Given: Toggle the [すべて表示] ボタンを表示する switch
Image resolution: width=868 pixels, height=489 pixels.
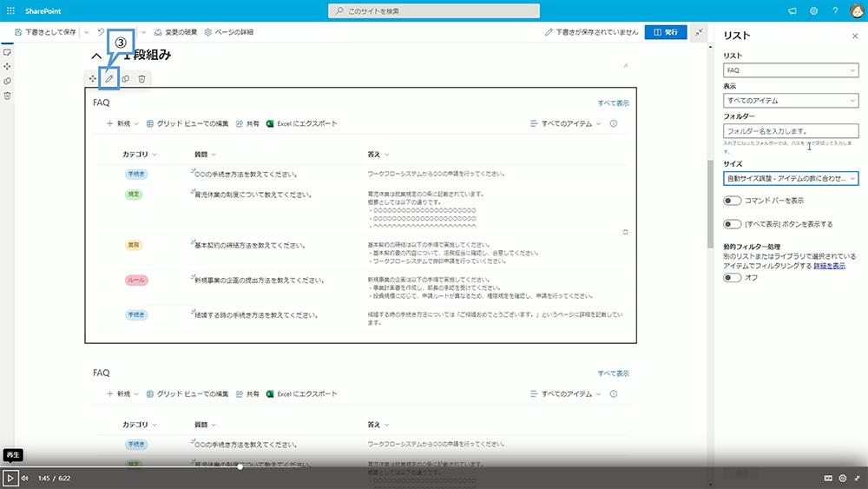Looking at the screenshot, I should pos(732,224).
